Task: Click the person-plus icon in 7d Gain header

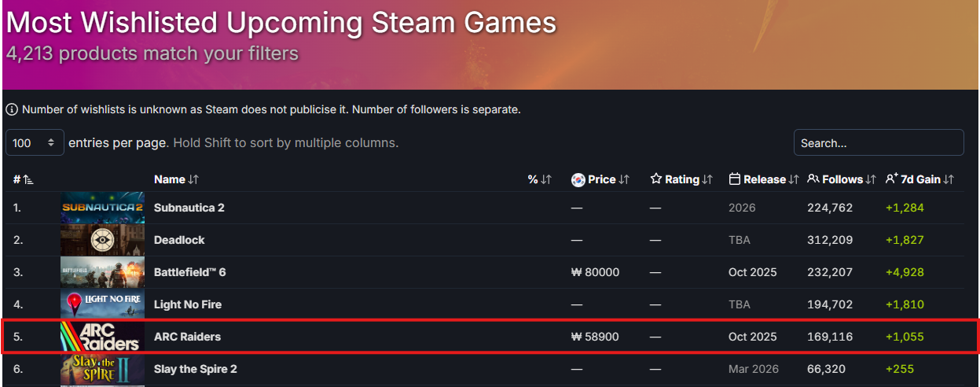Action: pyautogui.click(x=891, y=179)
